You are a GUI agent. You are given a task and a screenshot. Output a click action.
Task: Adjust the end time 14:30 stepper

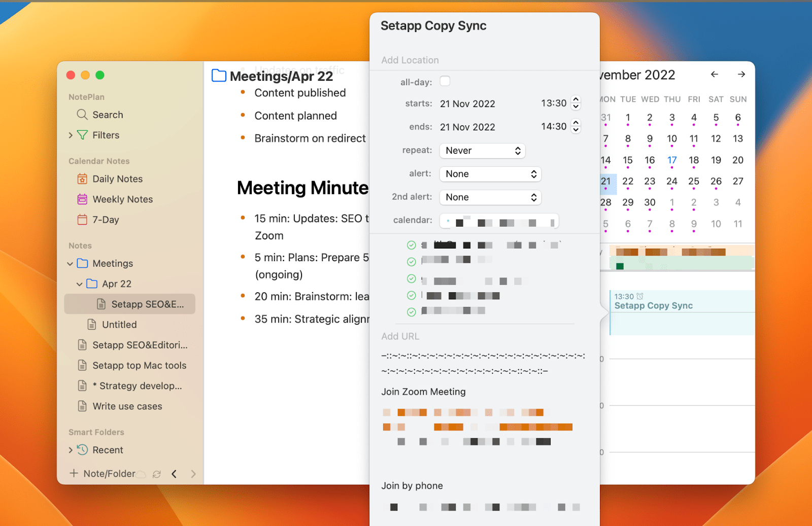576,126
